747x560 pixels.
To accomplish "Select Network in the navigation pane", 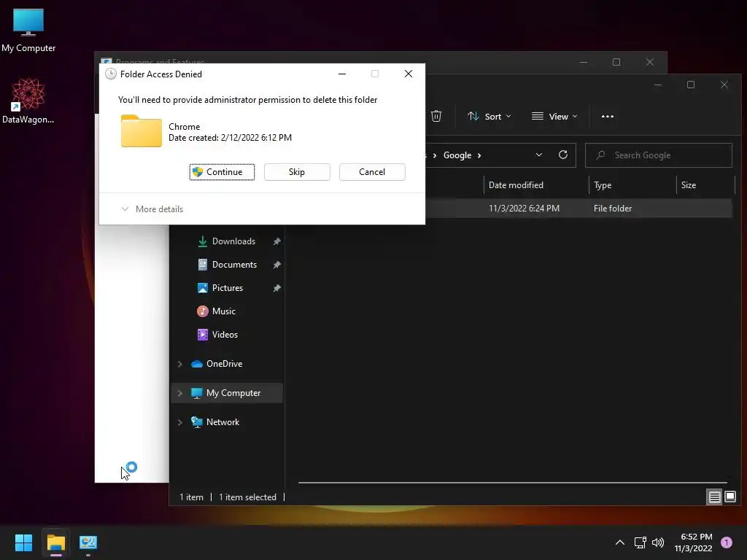I will (222, 422).
